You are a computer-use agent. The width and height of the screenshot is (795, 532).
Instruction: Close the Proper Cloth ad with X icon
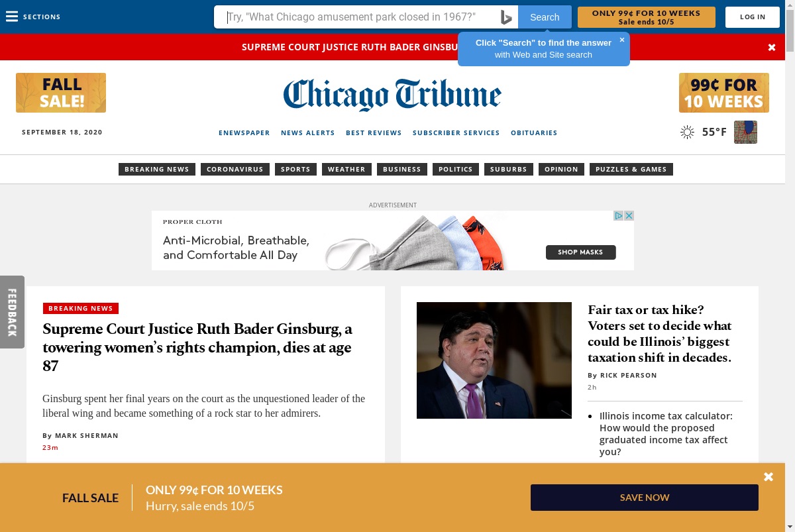tap(629, 215)
